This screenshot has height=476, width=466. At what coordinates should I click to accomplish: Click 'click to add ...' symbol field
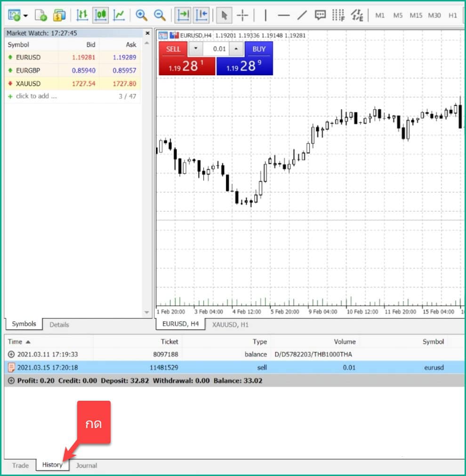point(36,96)
